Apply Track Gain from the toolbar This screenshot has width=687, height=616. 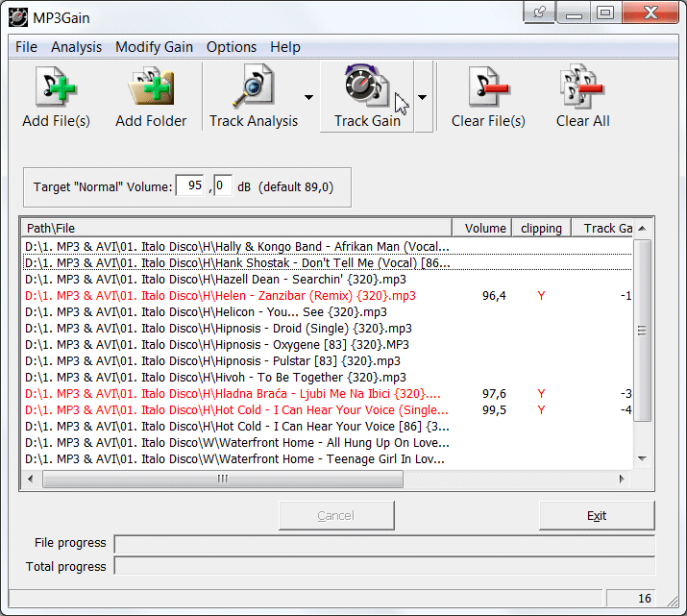(367, 97)
